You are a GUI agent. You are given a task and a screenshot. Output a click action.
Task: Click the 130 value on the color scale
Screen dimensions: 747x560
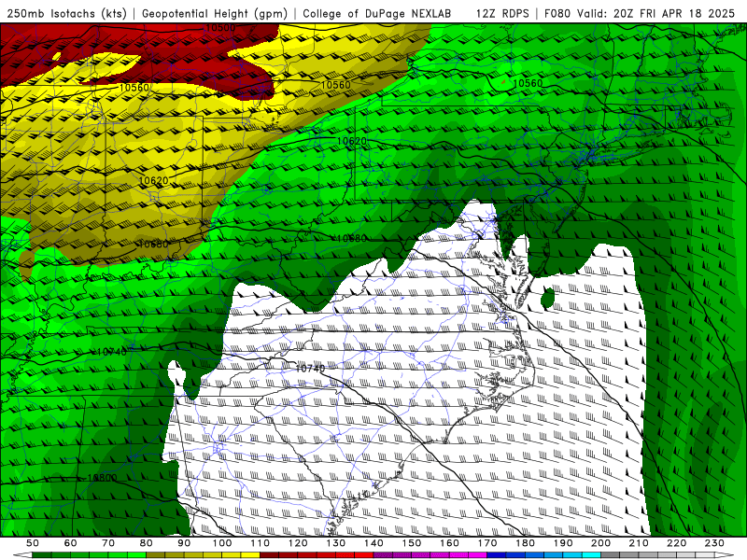[335, 543]
